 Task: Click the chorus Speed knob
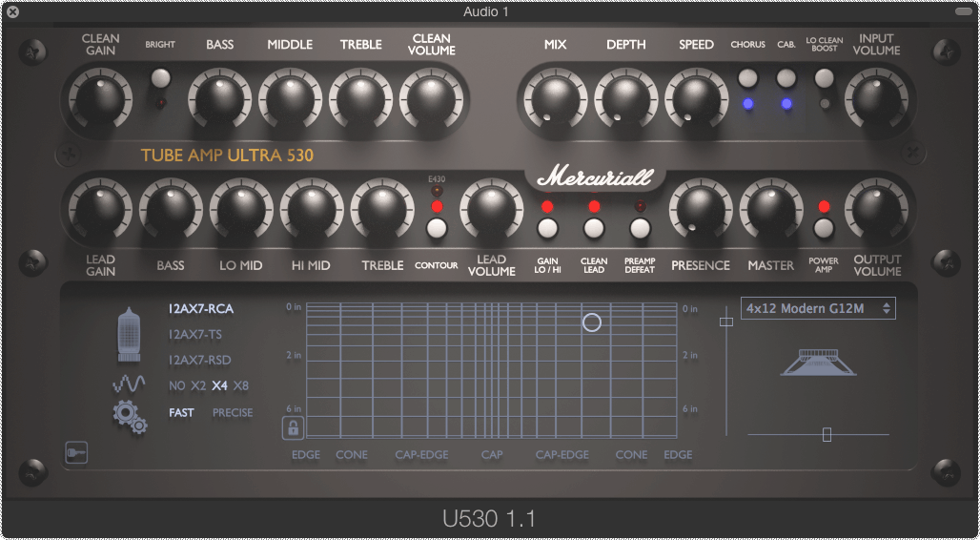click(x=696, y=99)
